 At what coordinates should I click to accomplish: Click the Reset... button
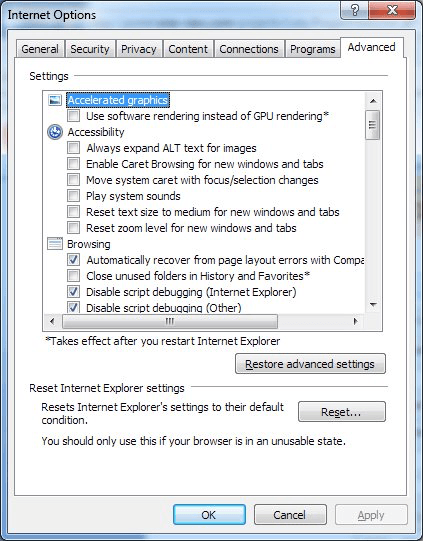click(x=342, y=412)
